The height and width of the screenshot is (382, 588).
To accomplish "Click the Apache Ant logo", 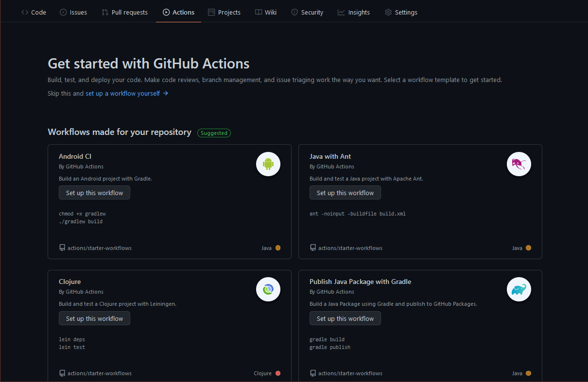I will (519, 164).
